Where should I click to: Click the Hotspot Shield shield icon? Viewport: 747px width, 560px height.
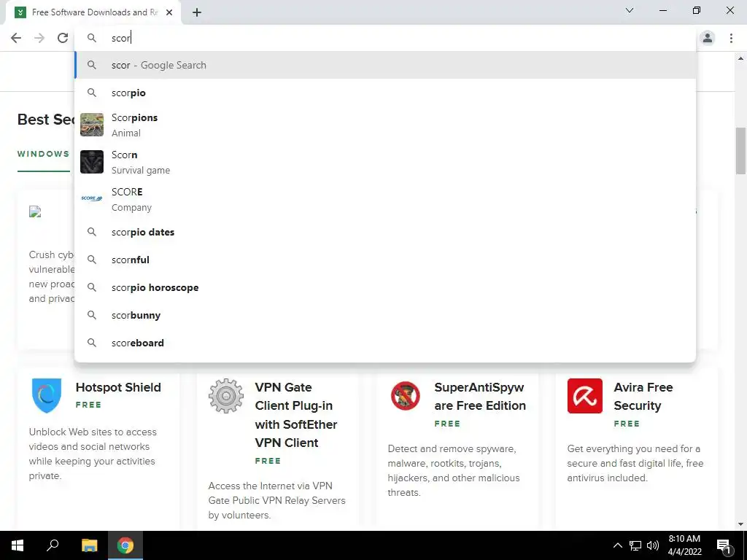(x=46, y=395)
